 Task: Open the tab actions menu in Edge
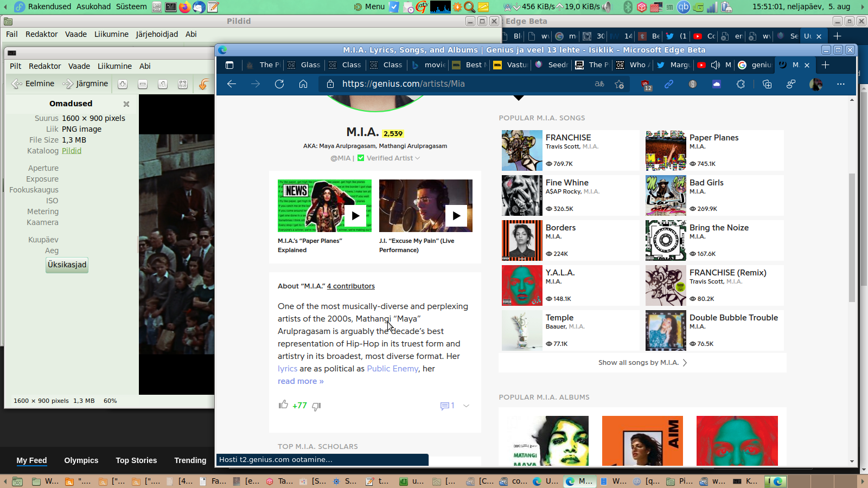tap(229, 65)
